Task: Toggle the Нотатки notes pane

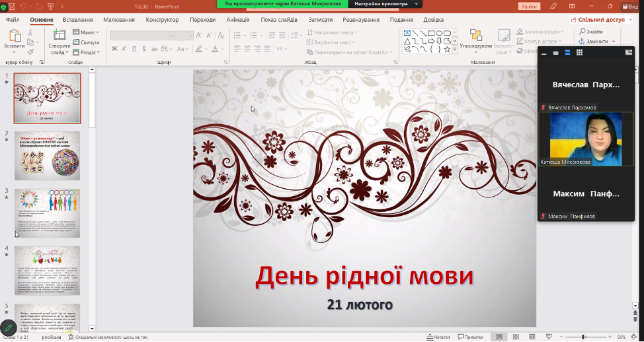Action: pyautogui.click(x=438, y=337)
